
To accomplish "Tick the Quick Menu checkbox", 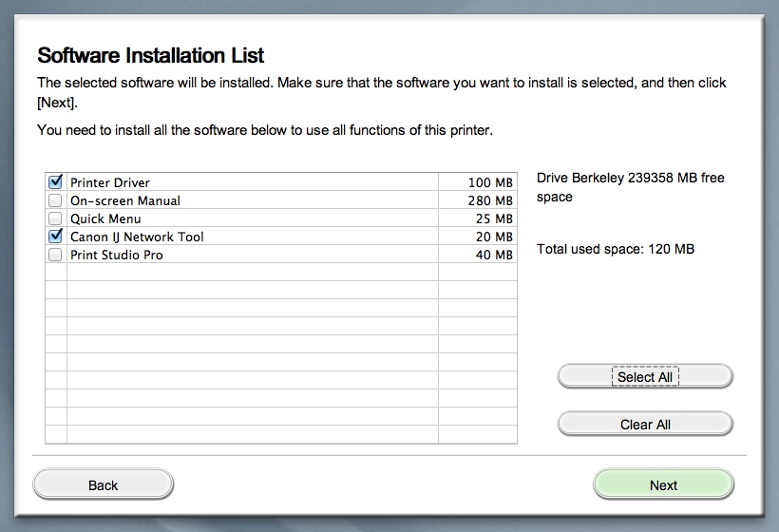I will point(55,218).
